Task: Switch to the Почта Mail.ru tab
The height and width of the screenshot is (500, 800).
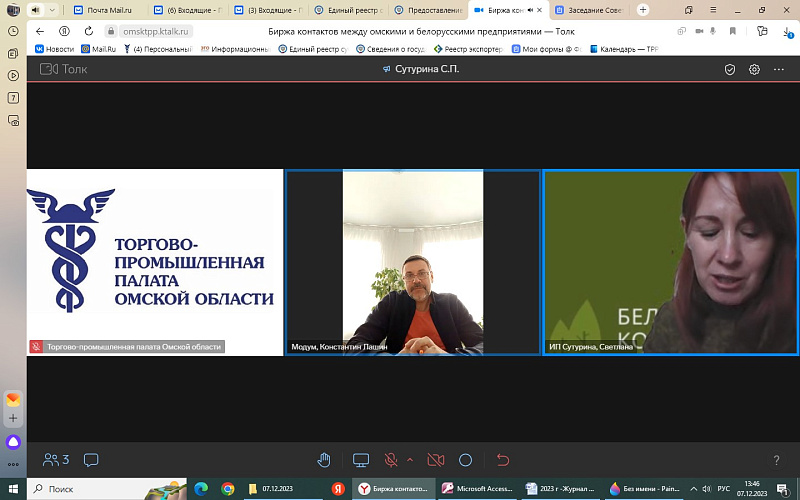Action: [109, 10]
